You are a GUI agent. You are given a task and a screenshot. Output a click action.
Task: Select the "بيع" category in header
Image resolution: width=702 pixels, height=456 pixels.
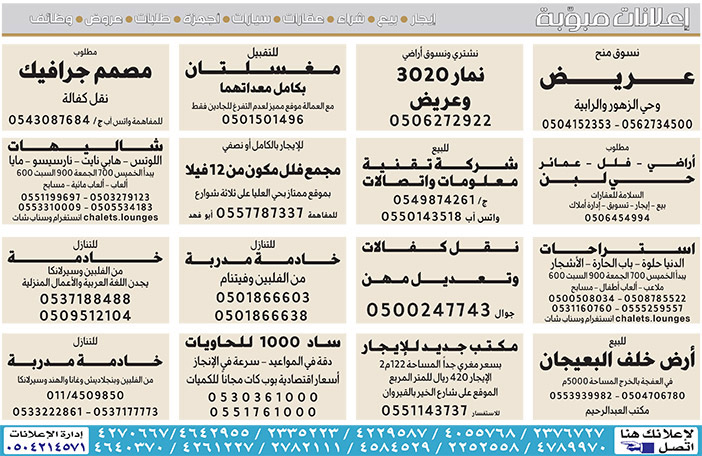pos(387,19)
